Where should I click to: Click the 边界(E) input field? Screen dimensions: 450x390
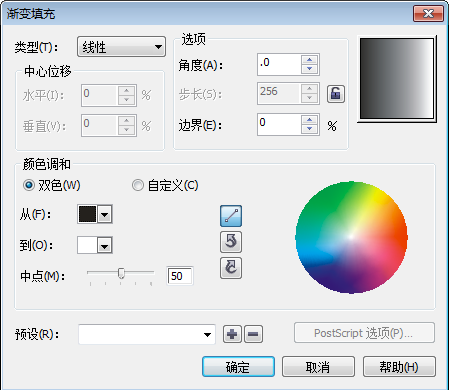[x=279, y=124]
